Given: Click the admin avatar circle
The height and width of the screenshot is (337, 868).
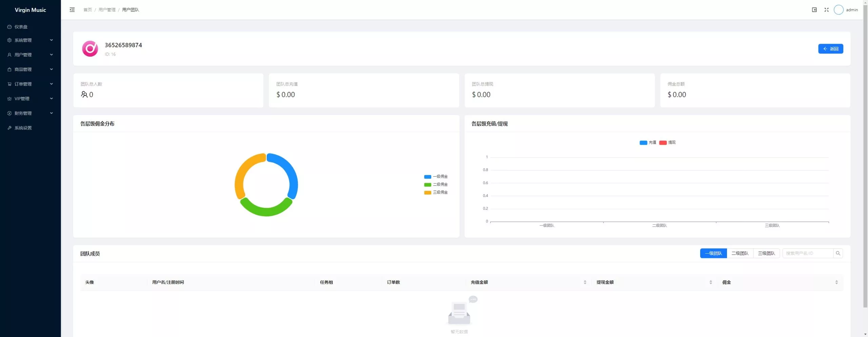Looking at the screenshot, I should point(838,10).
